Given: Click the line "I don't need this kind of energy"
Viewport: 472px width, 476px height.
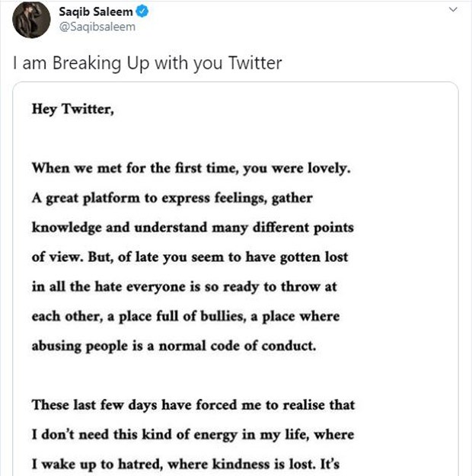Looking at the screenshot, I should tap(193, 435).
